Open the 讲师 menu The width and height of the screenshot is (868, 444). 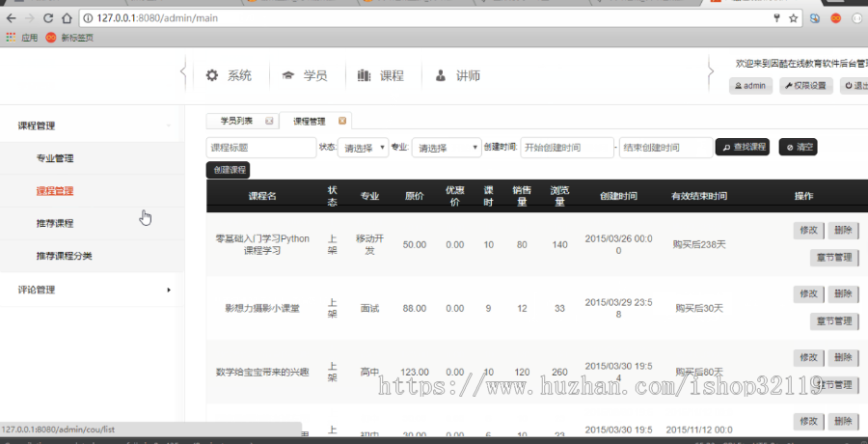click(457, 75)
